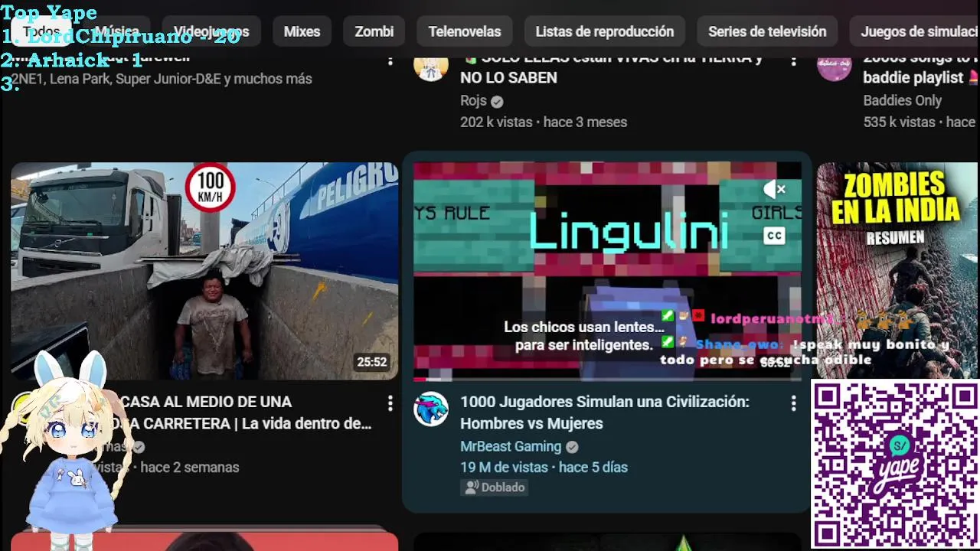Open Baddies Only channel link

tap(903, 100)
